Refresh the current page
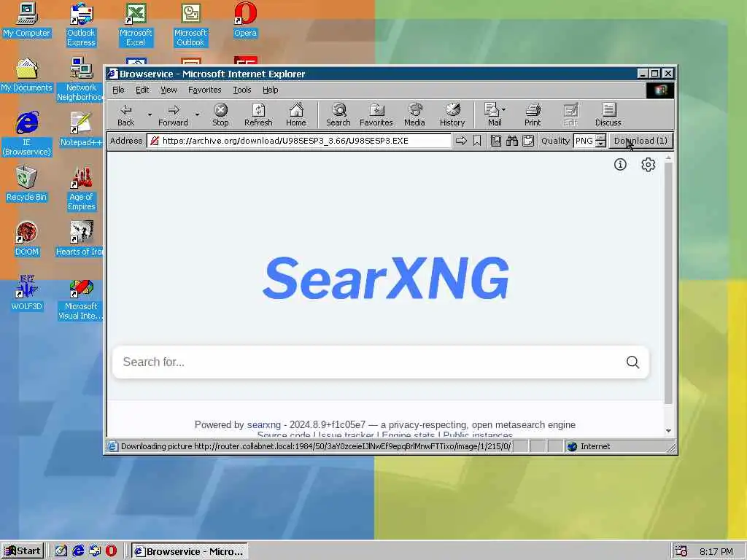 coord(258,114)
